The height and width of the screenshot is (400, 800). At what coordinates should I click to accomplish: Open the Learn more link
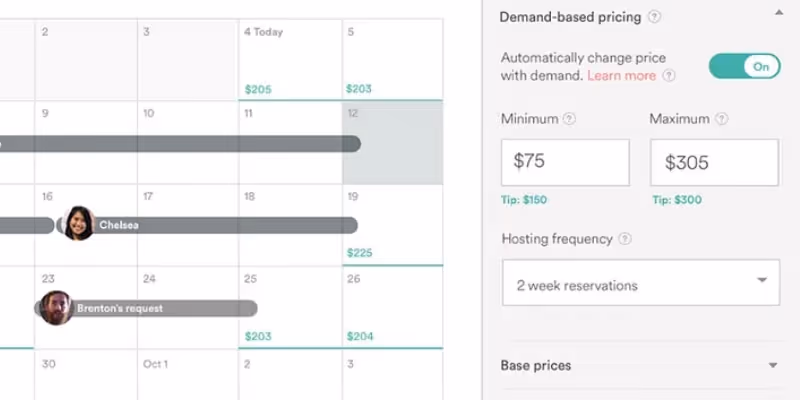pos(621,76)
